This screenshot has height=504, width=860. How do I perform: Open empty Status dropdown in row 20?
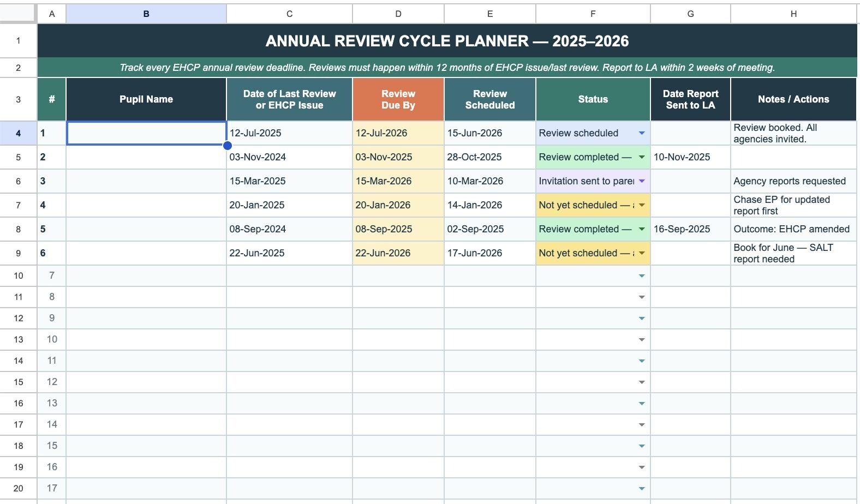(x=642, y=489)
